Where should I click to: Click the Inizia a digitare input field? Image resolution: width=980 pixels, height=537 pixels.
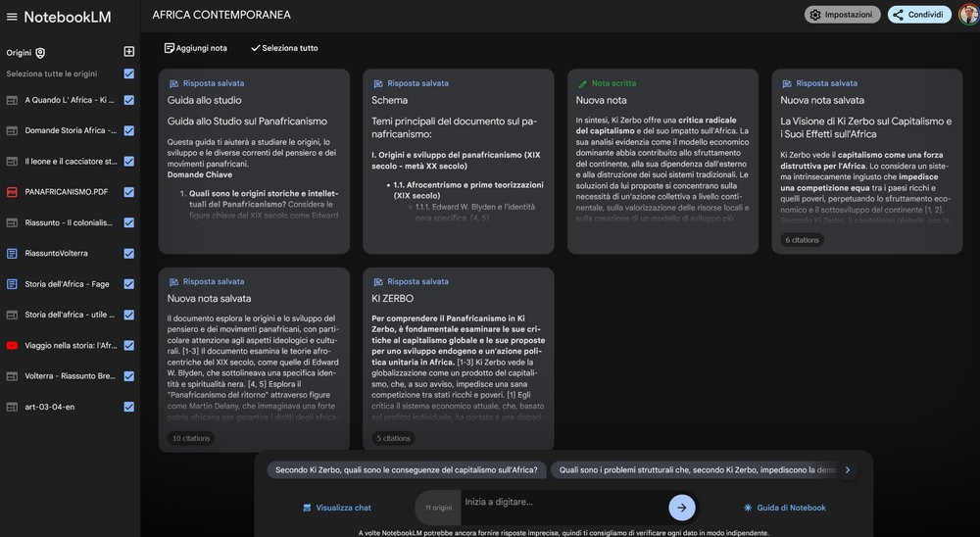click(x=559, y=503)
